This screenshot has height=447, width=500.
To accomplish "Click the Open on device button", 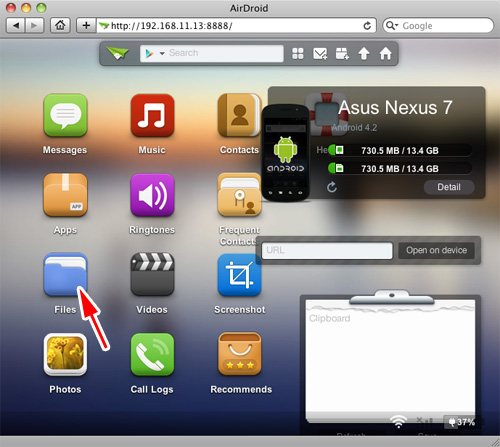I will tap(436, 250).
